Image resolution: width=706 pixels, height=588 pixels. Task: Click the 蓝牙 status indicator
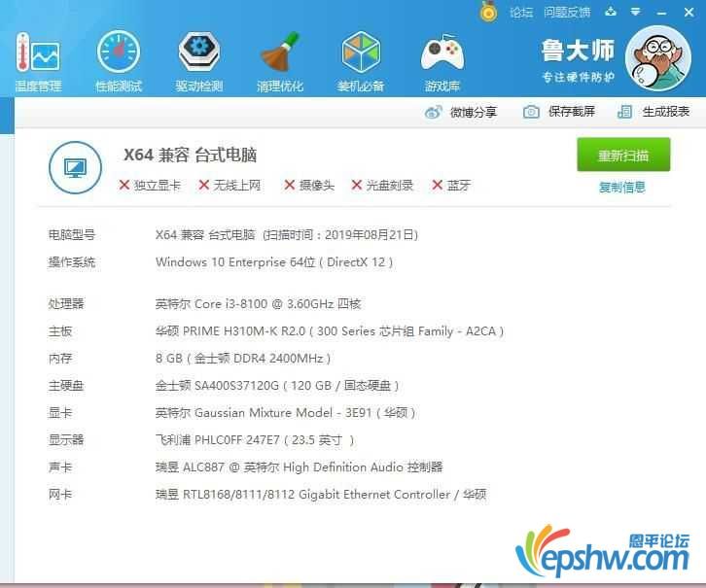(x=451, y=185)
